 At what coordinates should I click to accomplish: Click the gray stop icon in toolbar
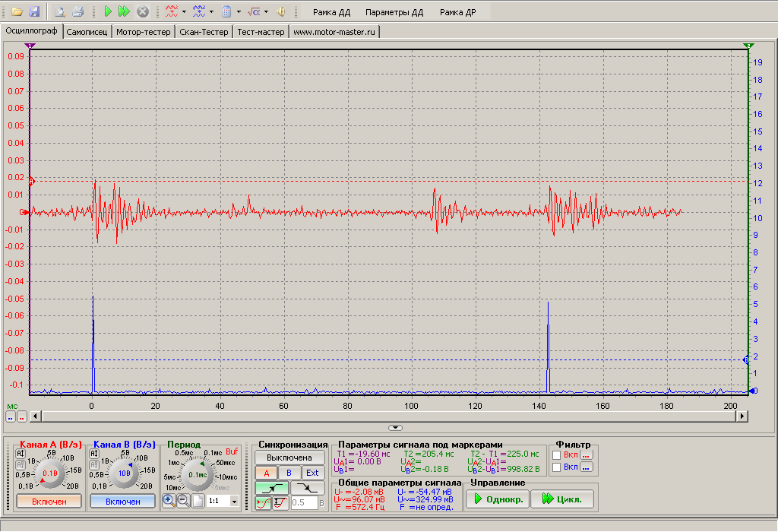(142, 12)
